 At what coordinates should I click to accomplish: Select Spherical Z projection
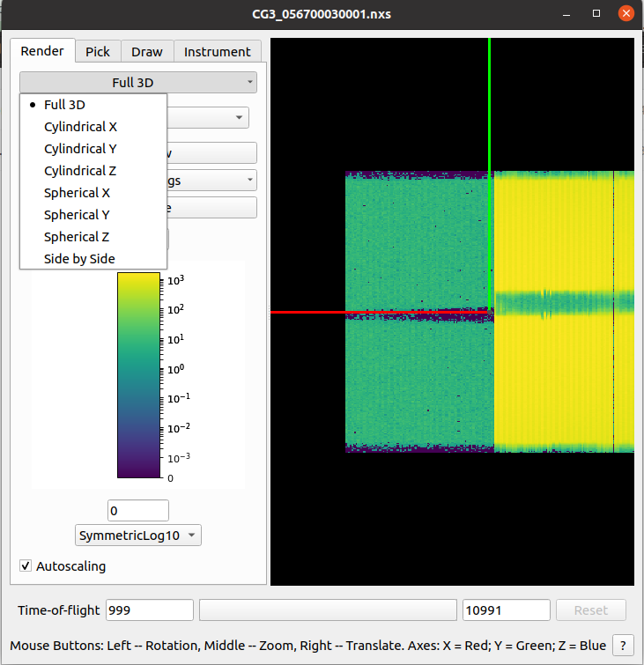pos(93,237)
